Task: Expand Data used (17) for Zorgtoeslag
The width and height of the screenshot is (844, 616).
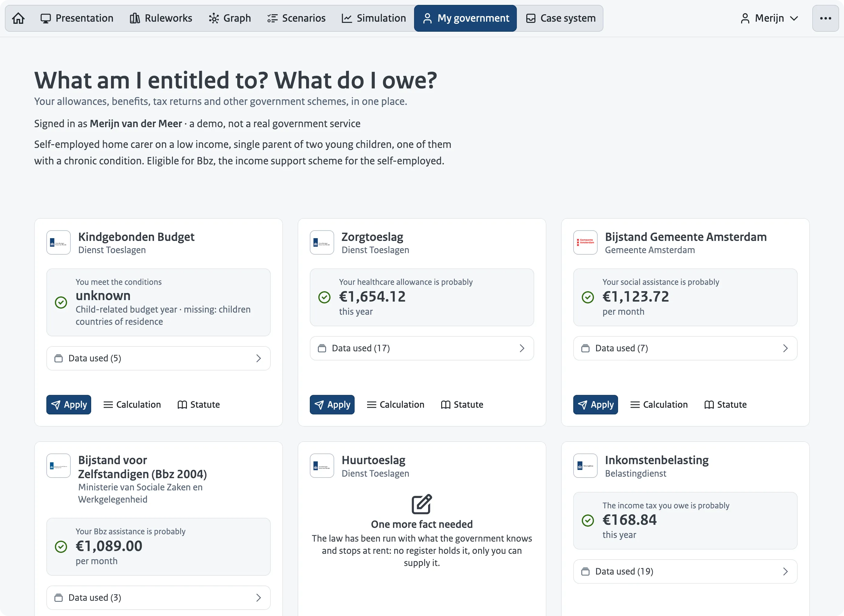Action: click(422, 348)
